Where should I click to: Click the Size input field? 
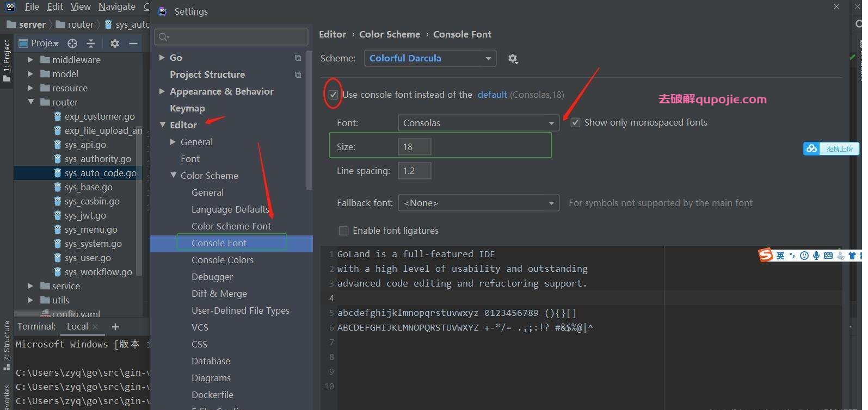(x=415, y=147)
